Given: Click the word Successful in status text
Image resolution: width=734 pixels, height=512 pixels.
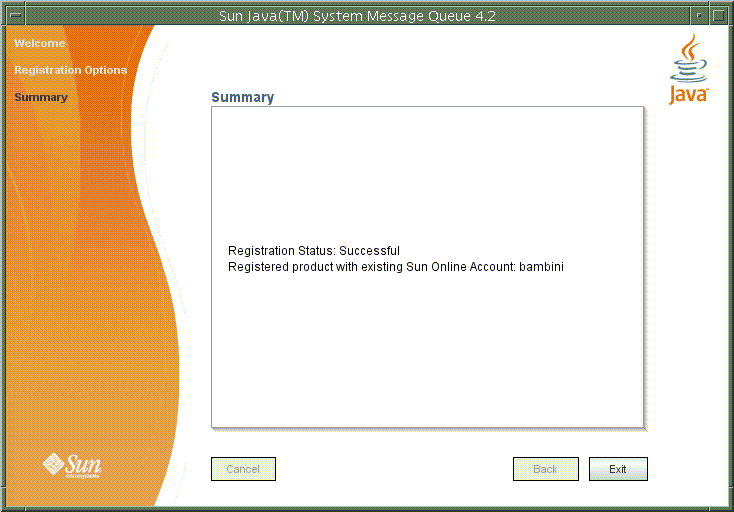Looking at the screenshot, I should tap(370, 251).
